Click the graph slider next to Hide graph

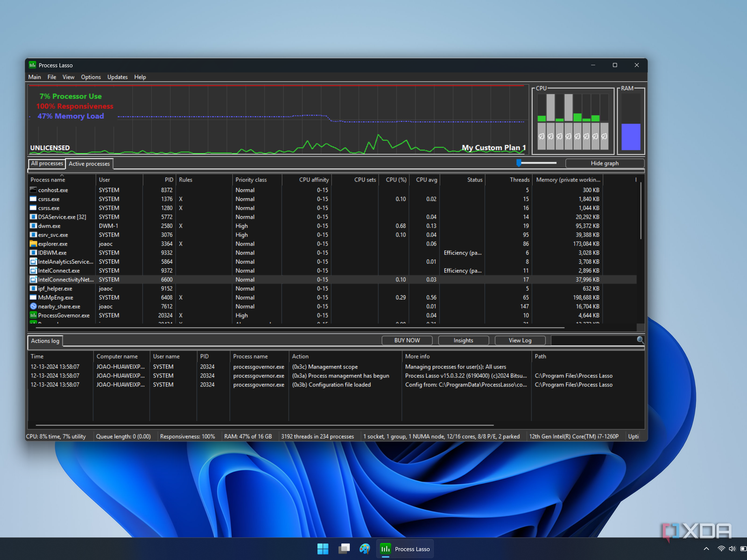click(519, 163)
